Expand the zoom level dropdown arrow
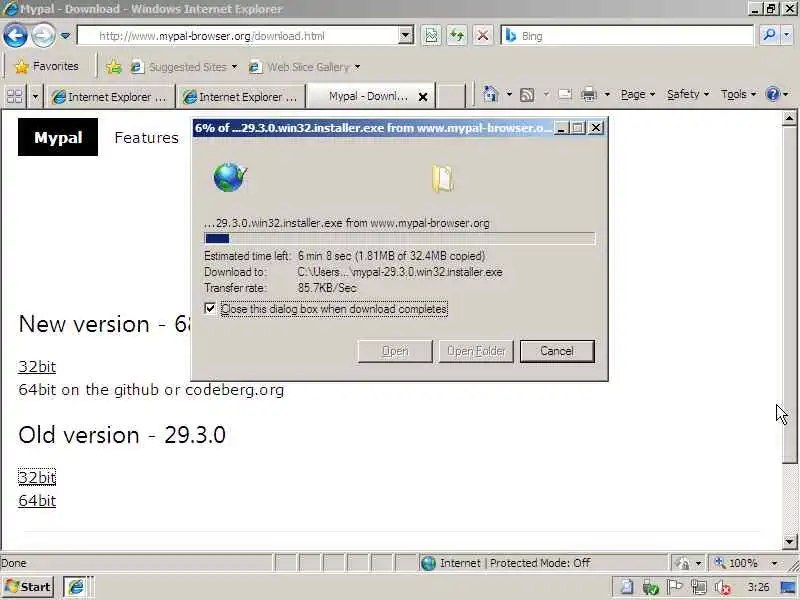The width and height of the screenshot is (800, 600). pos(774,563)
